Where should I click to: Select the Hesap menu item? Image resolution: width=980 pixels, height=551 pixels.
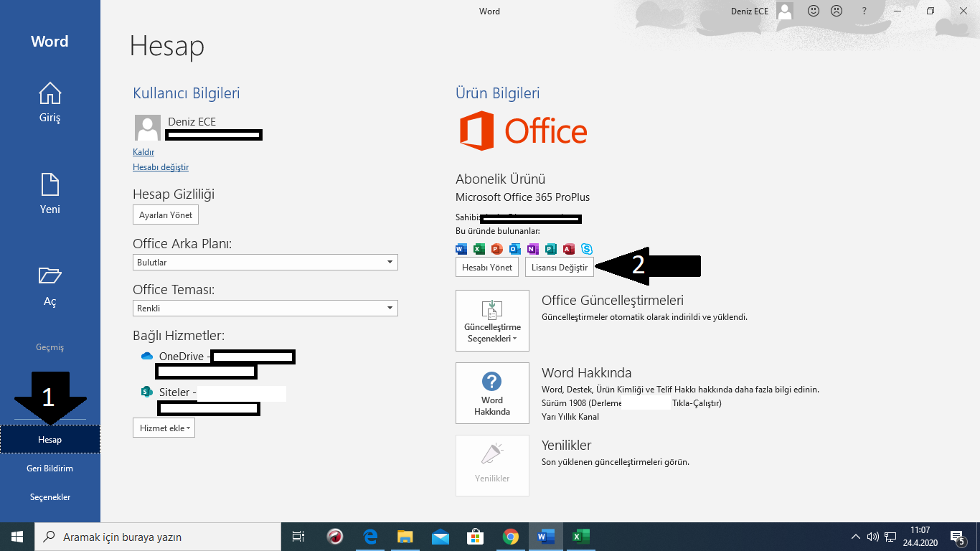pos(50,439)
